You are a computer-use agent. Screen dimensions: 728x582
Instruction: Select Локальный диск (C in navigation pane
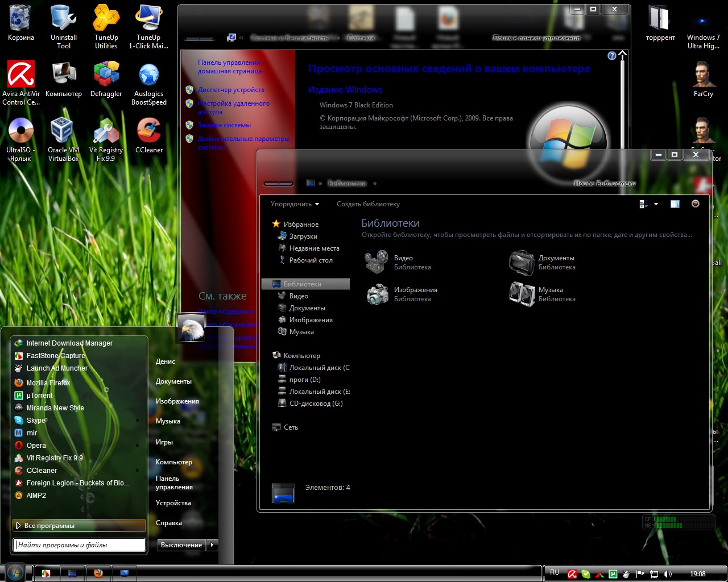coord(319,368)
